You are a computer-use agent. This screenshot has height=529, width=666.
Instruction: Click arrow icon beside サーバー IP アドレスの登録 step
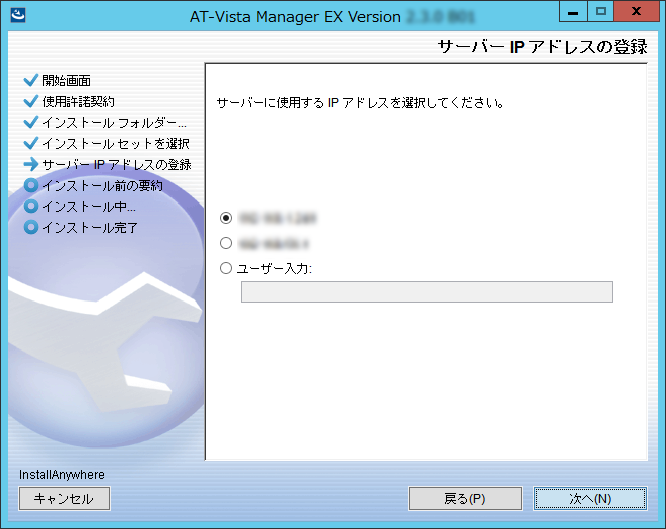[x=31, y=164]
